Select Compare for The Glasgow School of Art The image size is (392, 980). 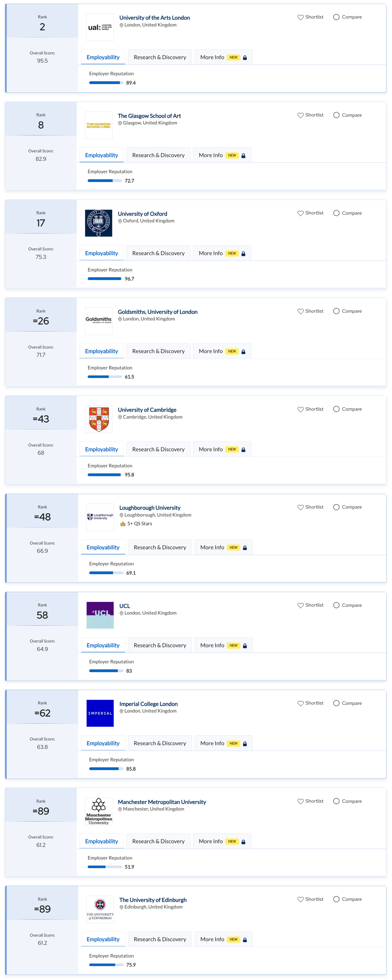336,115
